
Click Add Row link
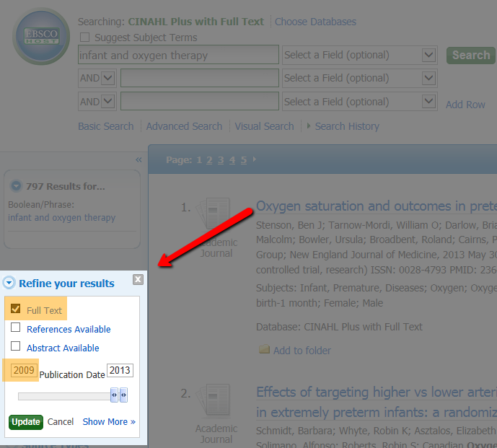point(465,105)
